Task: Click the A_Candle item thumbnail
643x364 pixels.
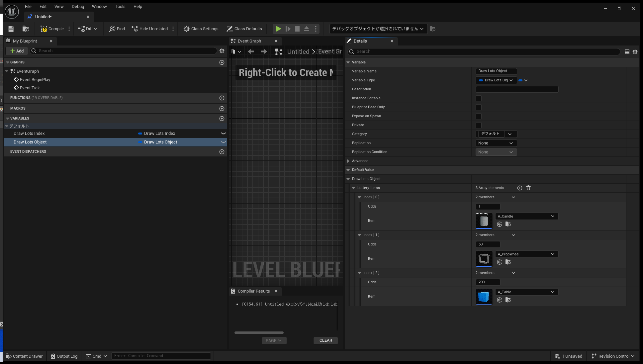Action: tap(484, 221)
